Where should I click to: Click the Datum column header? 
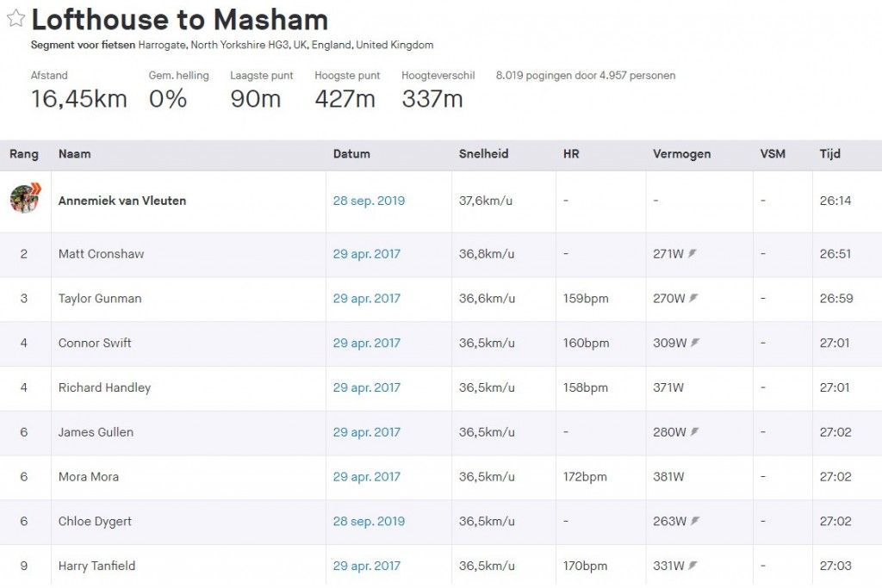(x=351, y=154)
